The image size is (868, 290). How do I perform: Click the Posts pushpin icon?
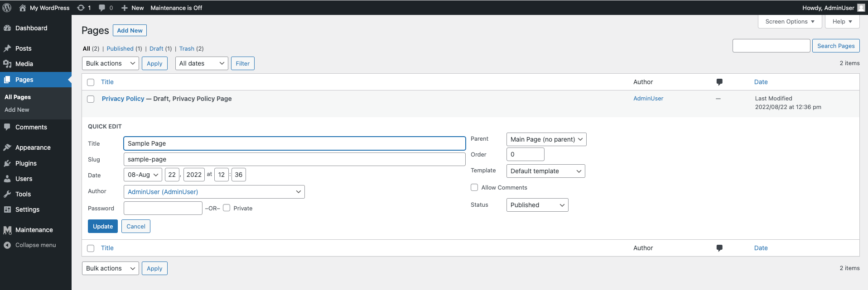coord(7,48)
